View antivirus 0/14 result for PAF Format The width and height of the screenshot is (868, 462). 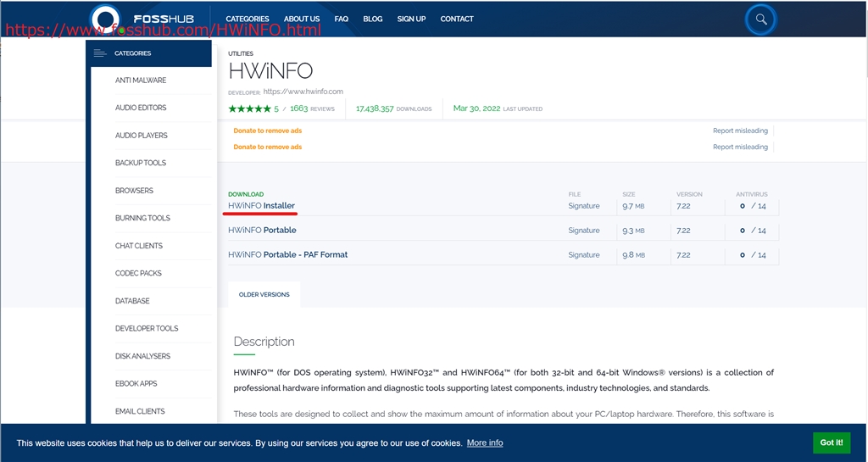[753, 254]
